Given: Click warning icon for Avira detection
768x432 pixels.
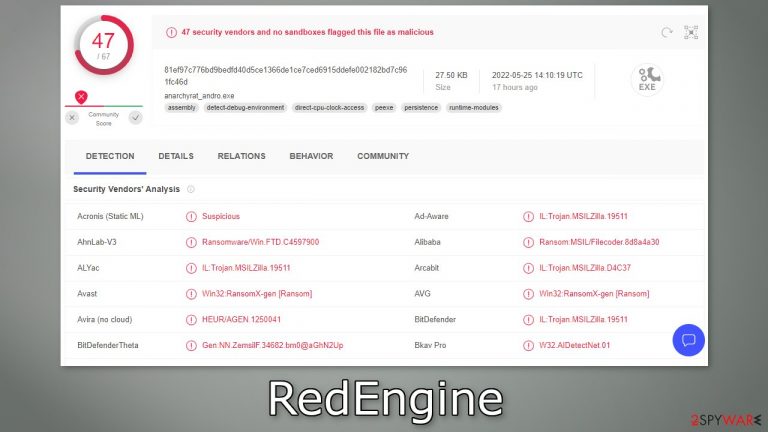Looking at the screenshot, I should click(x=191, y=319).
